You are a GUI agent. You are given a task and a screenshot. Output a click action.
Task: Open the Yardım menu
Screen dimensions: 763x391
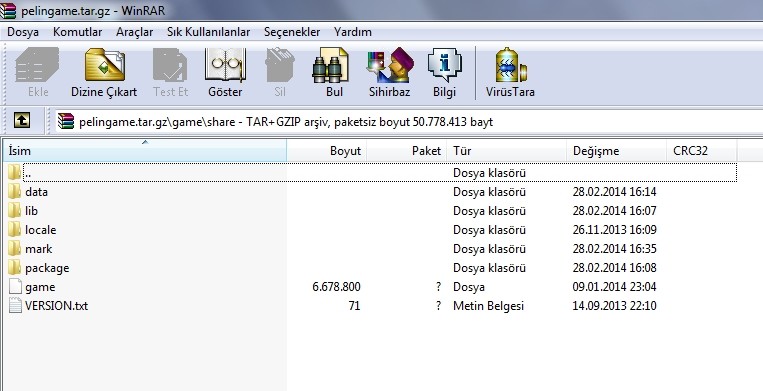point(353,32)
